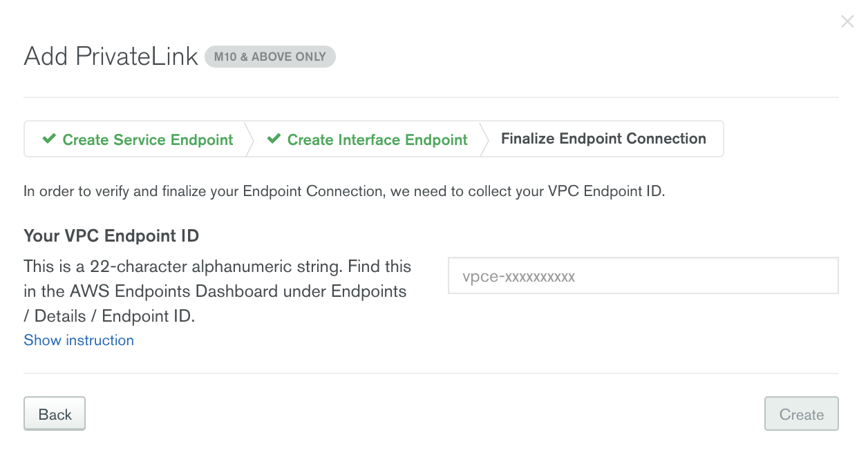
Task: Open the Finalize Endpoint Connection step
Action: coord(604,138)
